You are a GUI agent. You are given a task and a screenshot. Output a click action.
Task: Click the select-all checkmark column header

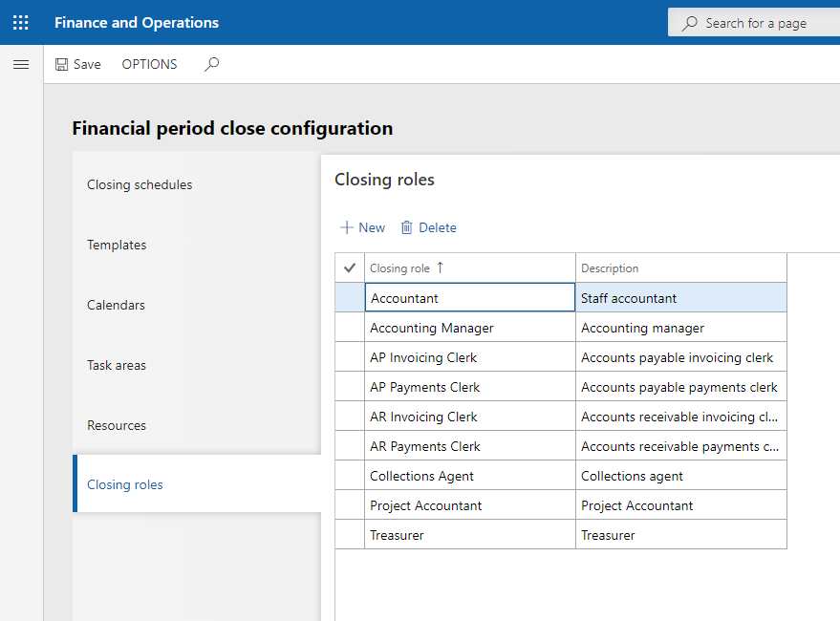click(350, 268)
